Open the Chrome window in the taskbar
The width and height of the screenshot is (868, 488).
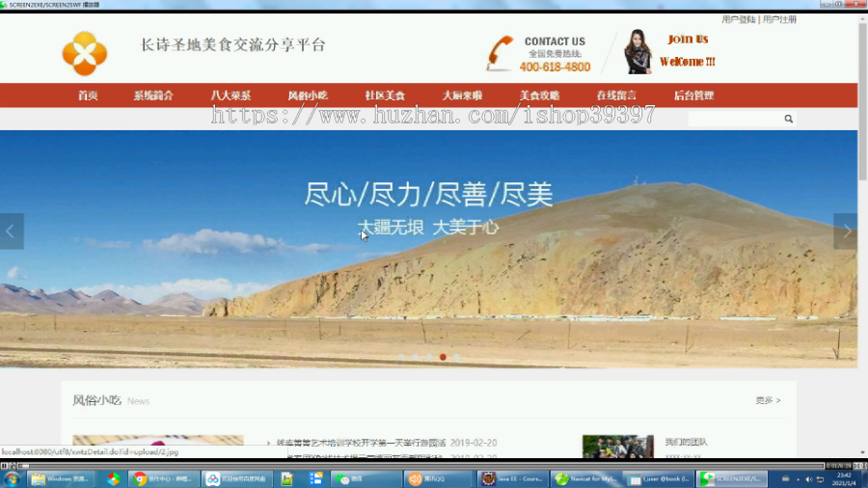click(x=163, y=479)
